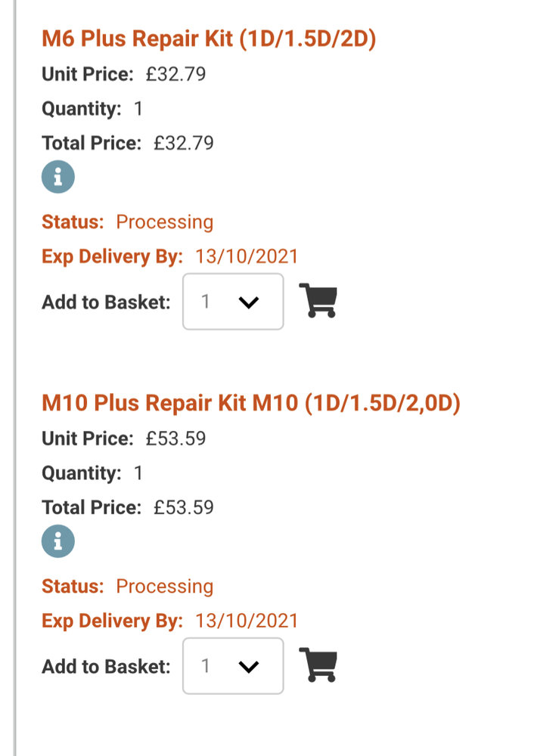Expand the basket quantity dropdown for M6 kit
Viewport: 559px width, 756px height.
coord(233,302)
